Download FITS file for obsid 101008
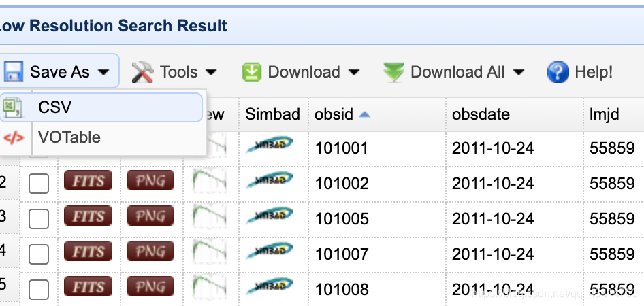The image size is (644, 306). (x=88, y=286)
